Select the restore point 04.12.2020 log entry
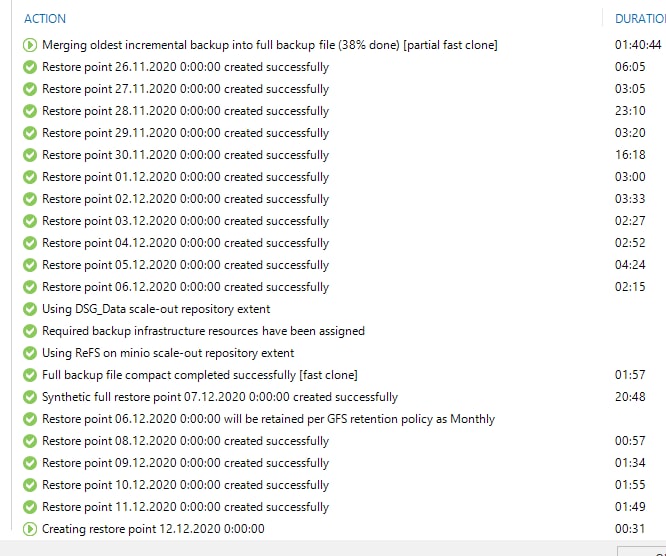 (x=185, y=243)
